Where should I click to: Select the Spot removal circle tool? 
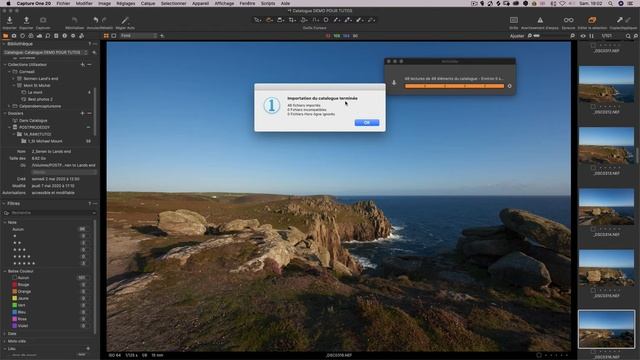(326, 20)
